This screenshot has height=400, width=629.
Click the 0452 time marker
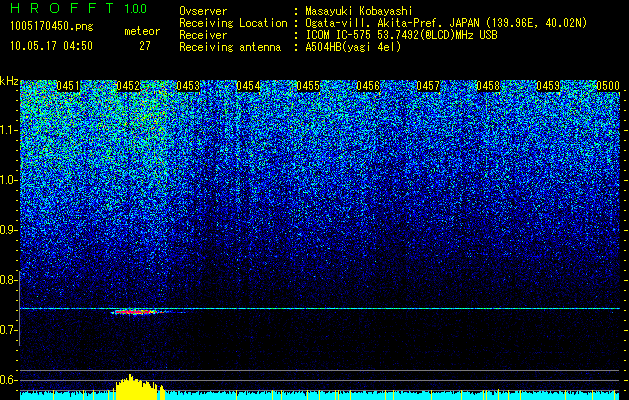128,86
